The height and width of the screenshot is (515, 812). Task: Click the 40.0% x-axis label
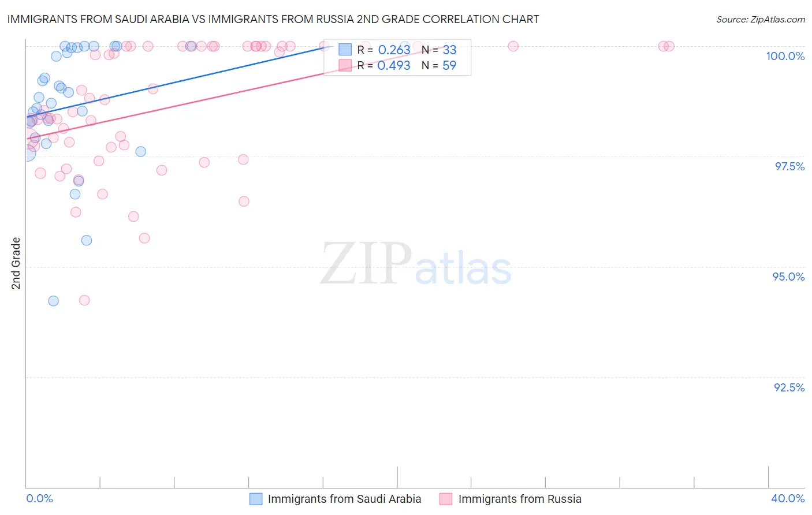(x=788, y=498)
